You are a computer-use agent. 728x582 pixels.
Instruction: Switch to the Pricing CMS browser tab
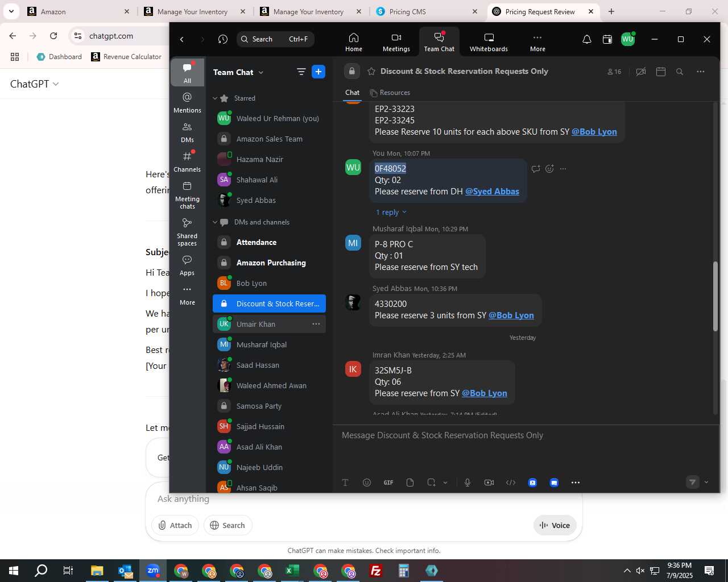pos(427,11)
